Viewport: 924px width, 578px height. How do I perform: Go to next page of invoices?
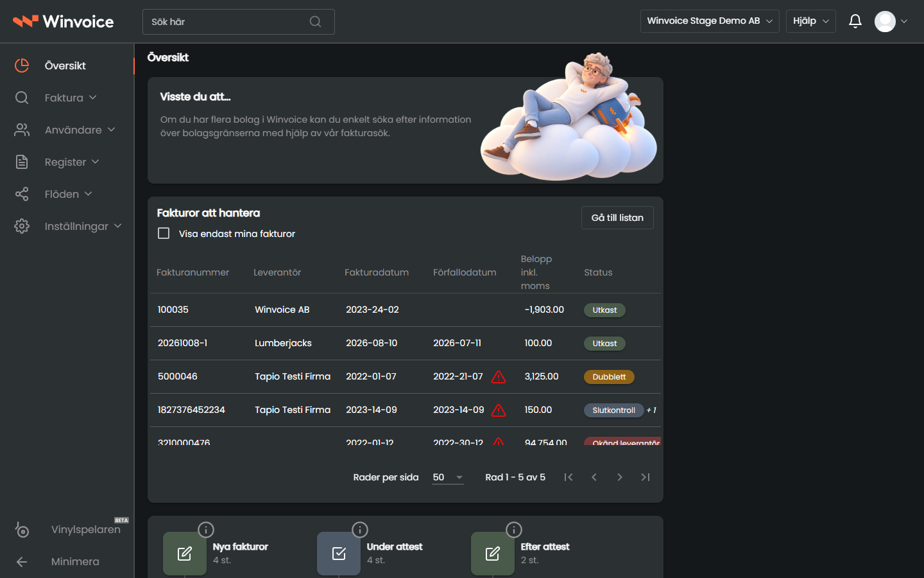pyautogui.click(x=620, y=477)
